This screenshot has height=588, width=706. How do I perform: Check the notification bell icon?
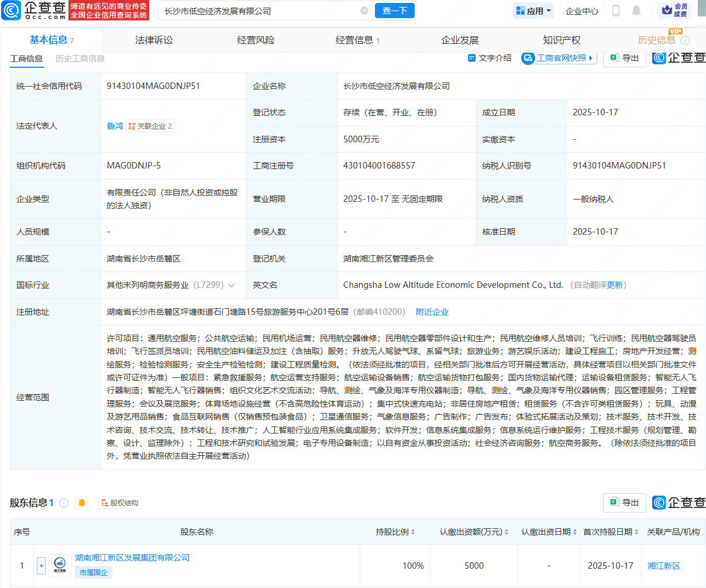tap(636, 10)
